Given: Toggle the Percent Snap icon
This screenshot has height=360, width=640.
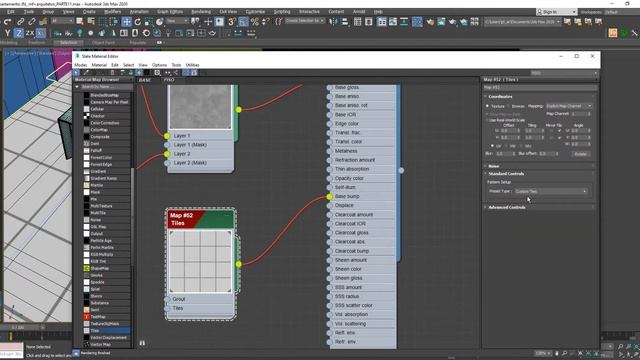Looking at the screenshot, I should [255, 22].
